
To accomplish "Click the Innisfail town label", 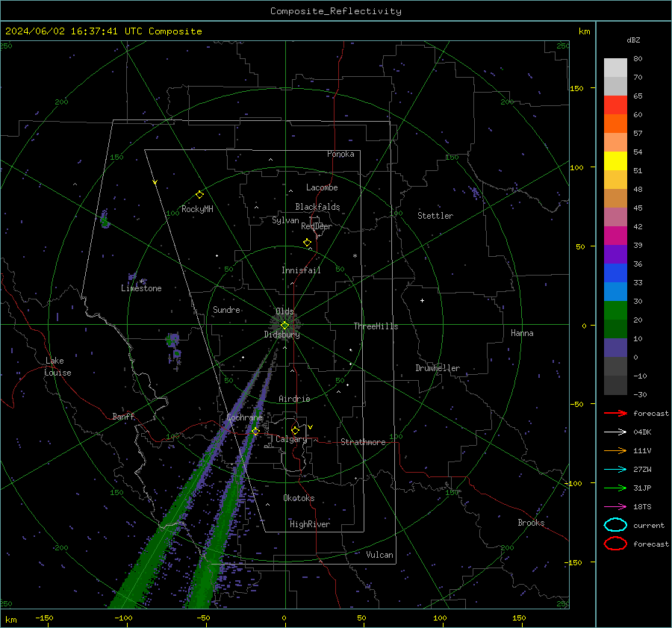I will [x=301, y=270].
